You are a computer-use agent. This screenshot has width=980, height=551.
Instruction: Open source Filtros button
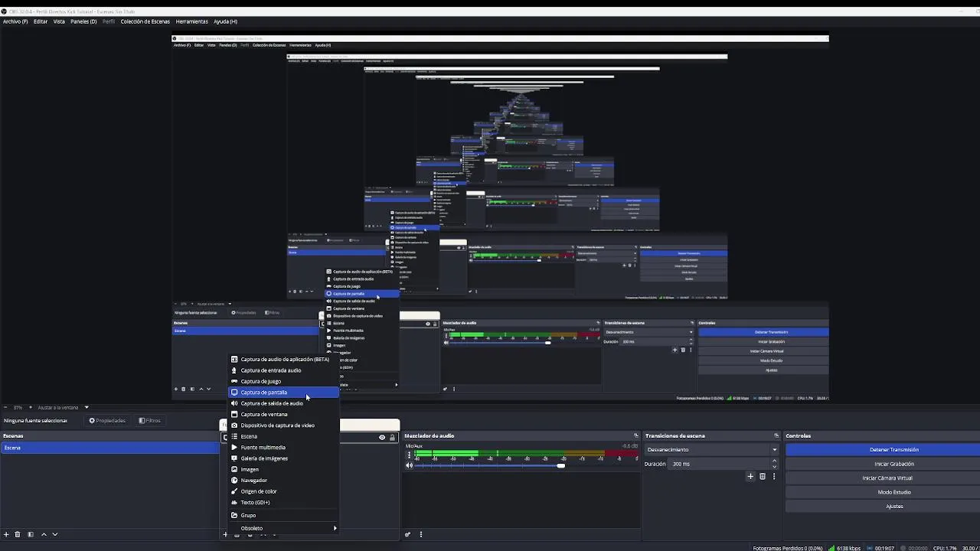pyautogui.click(x=149, y=421)
